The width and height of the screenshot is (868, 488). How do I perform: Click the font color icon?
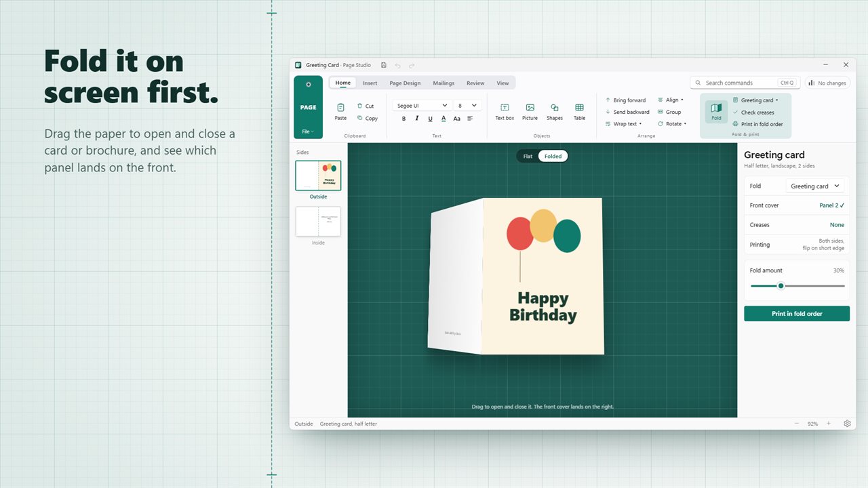[443, 118]
